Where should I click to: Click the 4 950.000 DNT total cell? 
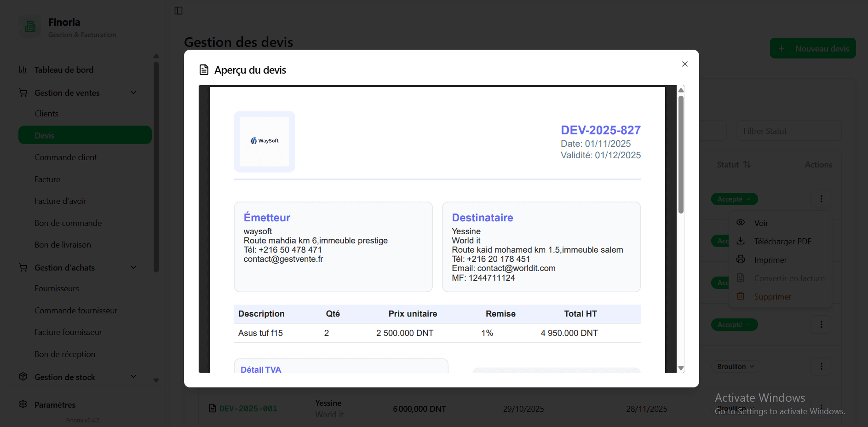pyautogui.click(x=569, y=333)
